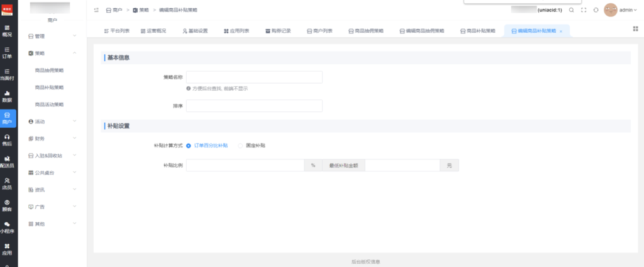Select 固定补贴 radio option
Screen dimensions: 644x267
[252, 145]
